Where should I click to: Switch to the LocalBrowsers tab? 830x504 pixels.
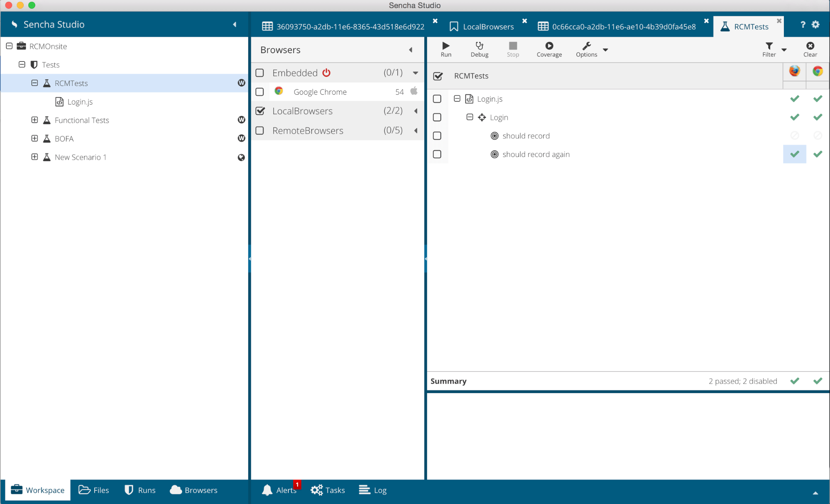click(482, 27)
